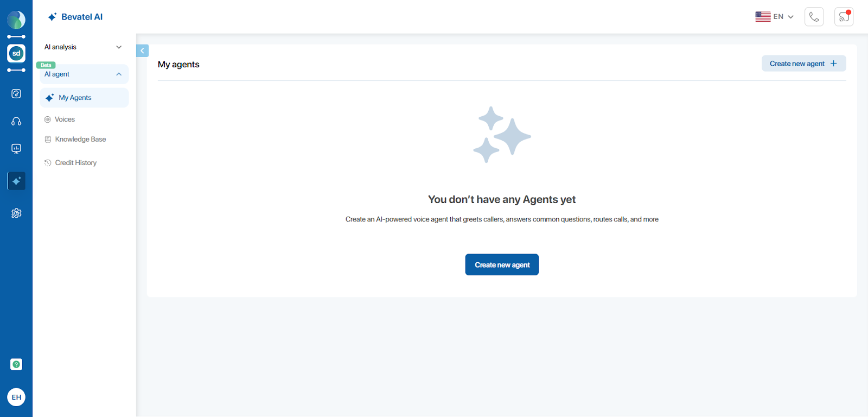Open Credit History page

click(x=75, y=163)
